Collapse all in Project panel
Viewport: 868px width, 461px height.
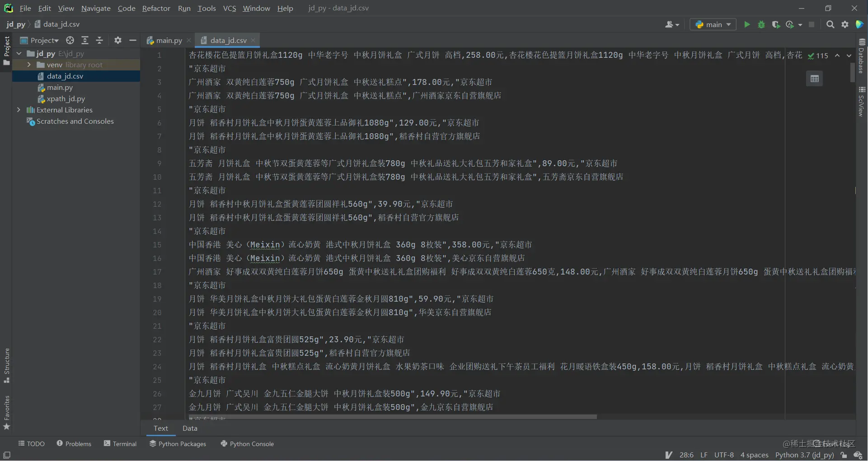99,40
